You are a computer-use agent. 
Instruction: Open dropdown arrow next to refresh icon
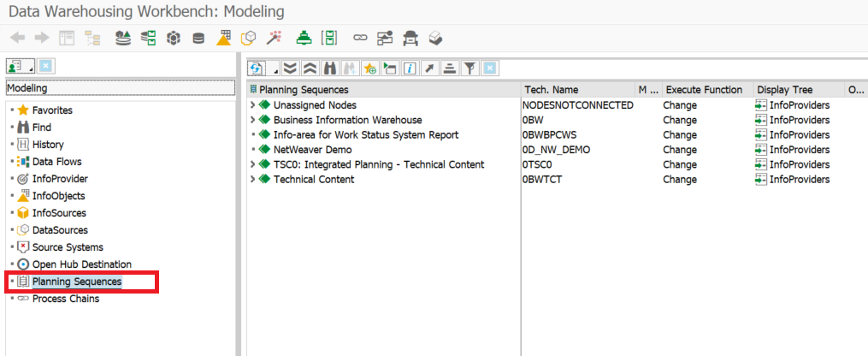click(x=275, y=70)
